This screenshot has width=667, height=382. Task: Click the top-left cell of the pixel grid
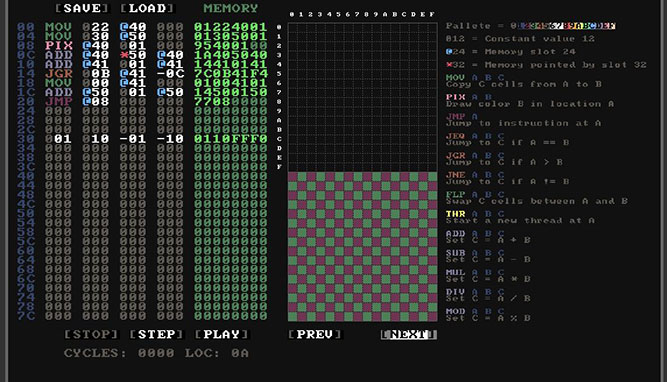(x=293, y=27)
